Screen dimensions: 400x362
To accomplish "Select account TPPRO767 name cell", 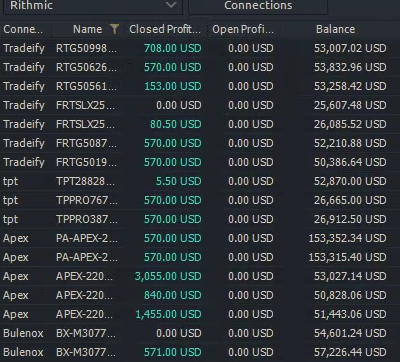I will [86, 200].
